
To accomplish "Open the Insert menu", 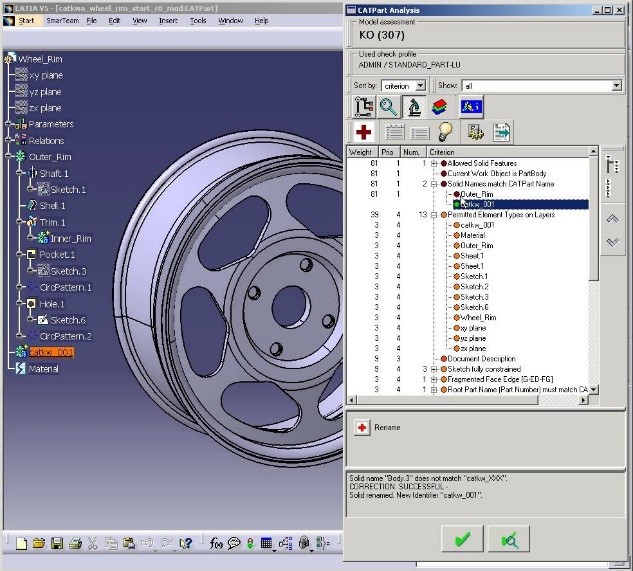I will [168, 21].
